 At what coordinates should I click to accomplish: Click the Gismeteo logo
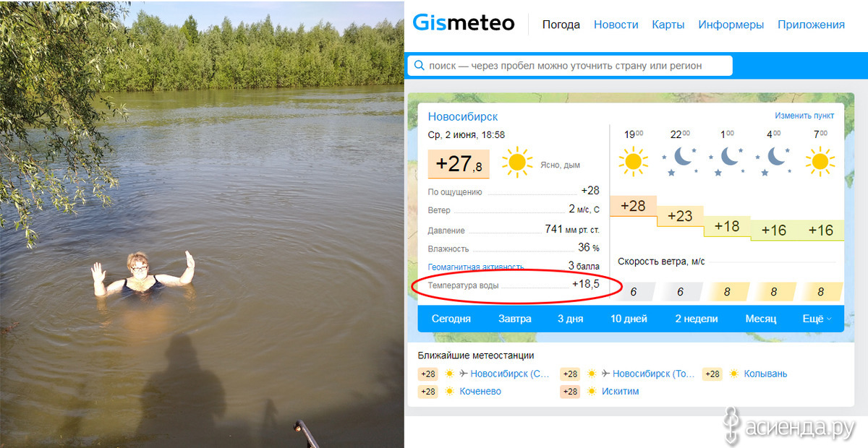point(463,23)
